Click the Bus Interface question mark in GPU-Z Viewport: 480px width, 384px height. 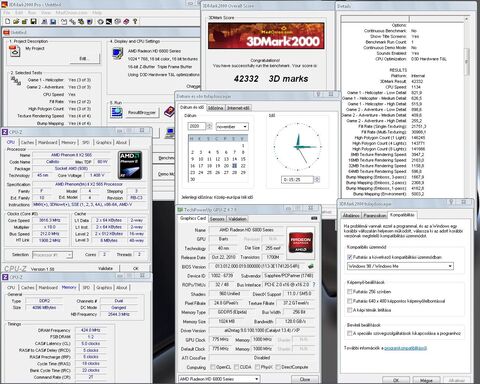(314, 285)
